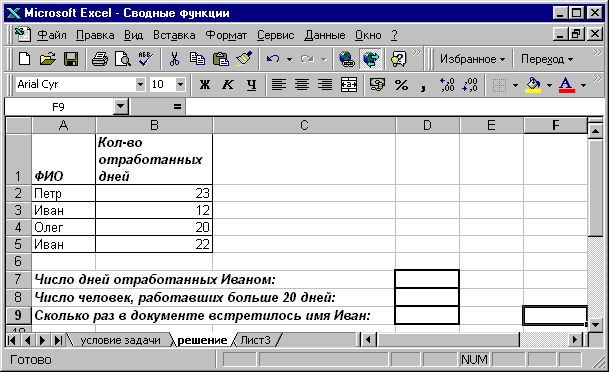The width and height of the screenshot is (609, 372).
Task: Increase decimal places
Action: point(447,84)
